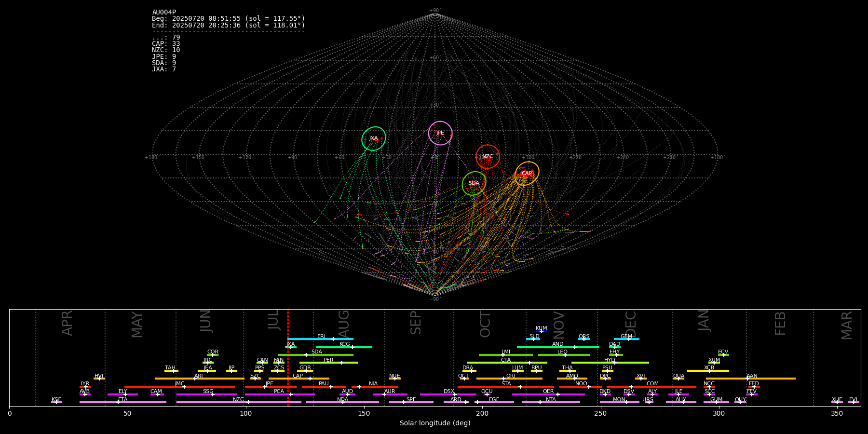Click the COR shower bar in the timeline
The image size is (868, 434).
(x=213, y=354)
